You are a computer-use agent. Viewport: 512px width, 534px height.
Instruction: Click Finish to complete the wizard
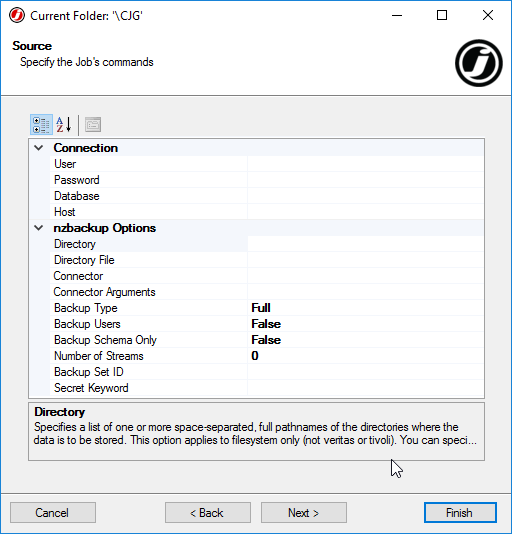(460, 513)
